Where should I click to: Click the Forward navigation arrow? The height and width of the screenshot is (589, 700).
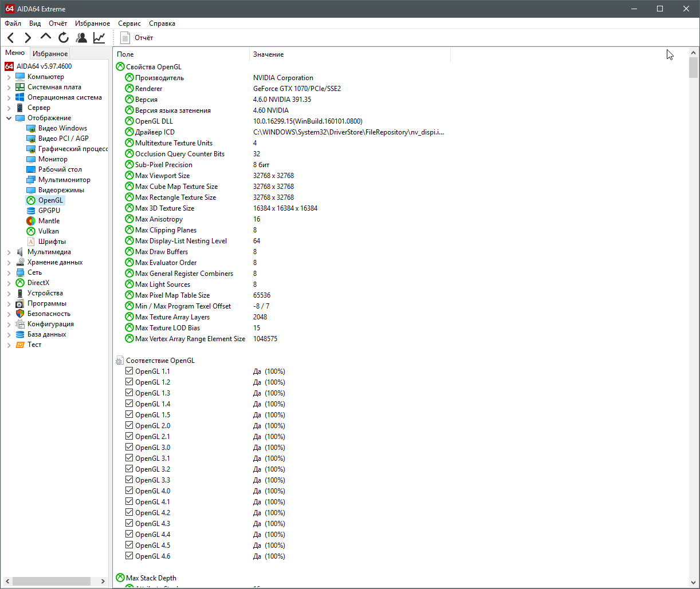coord(28,38)
